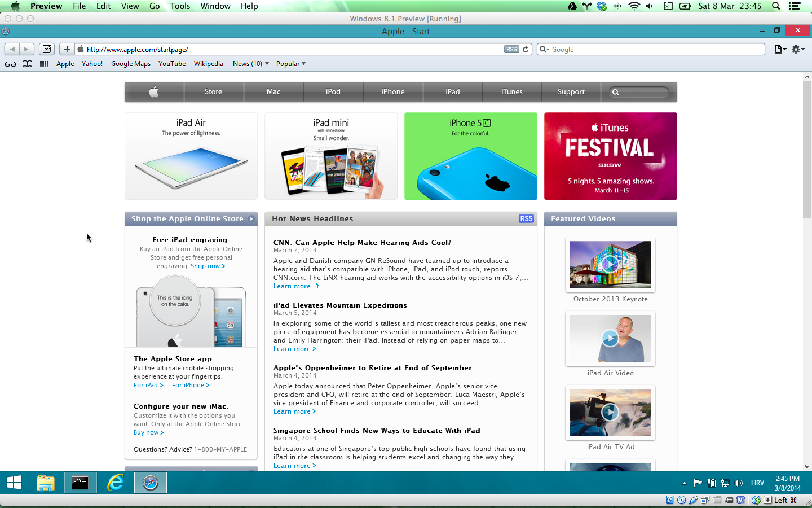Open the Safari web clip button
The image size is (812, 508).
tap(47, 49)
